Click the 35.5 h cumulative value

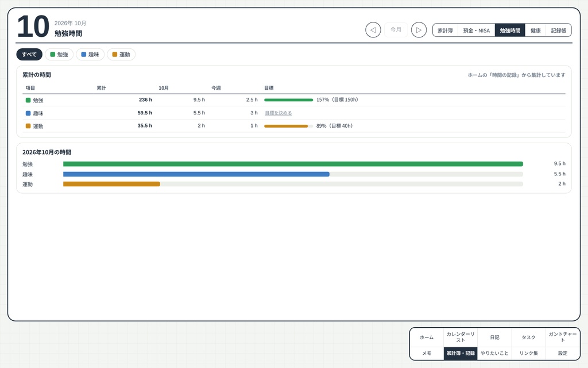click(145, 126)
